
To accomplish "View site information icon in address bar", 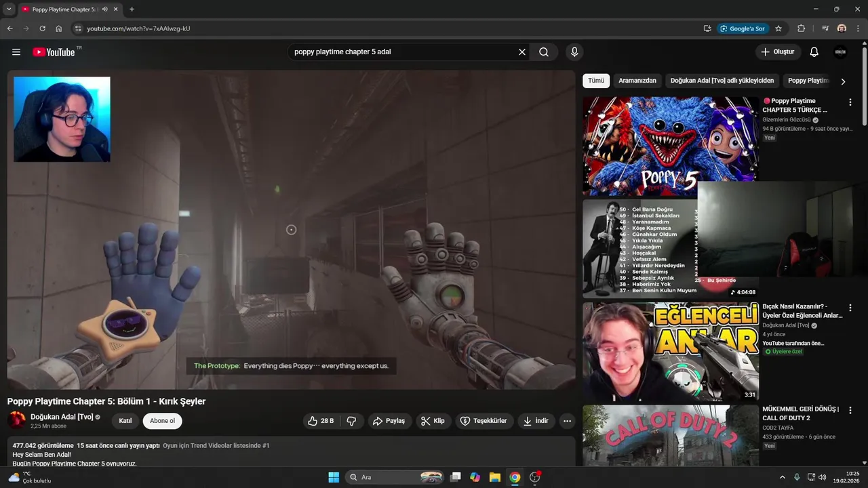I will tap(78, 28).
